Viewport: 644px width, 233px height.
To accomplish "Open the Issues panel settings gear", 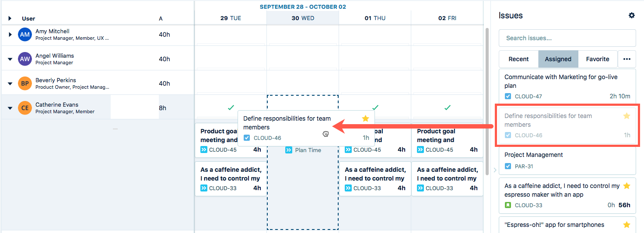I will pos(631,15).
